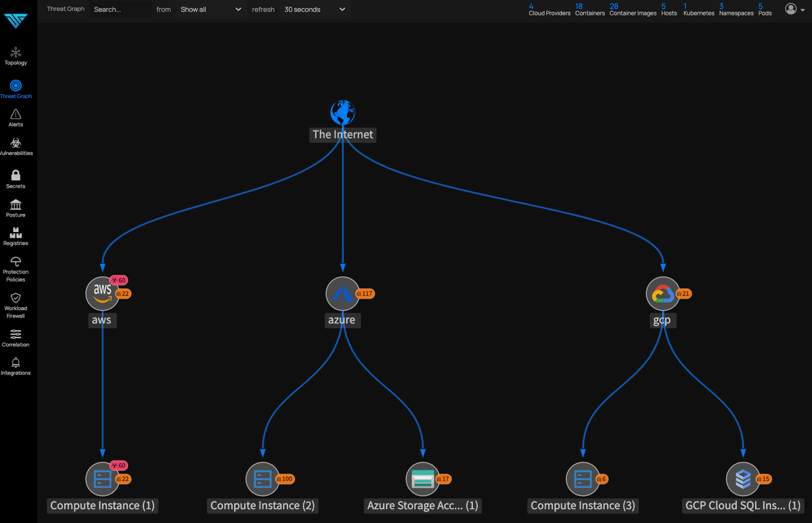The image size is (812, 523).
Task: Click the red 60 vulnerability badge on aws
Action: (119, 280)
